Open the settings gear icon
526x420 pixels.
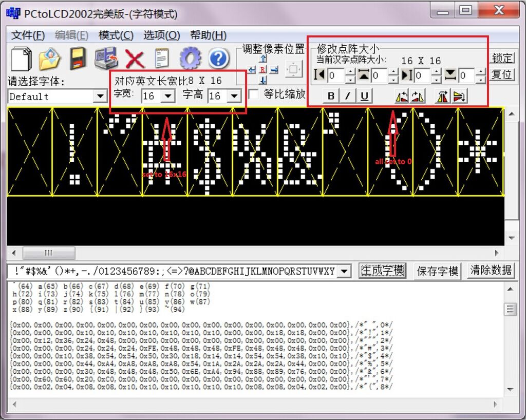point(190,59)
